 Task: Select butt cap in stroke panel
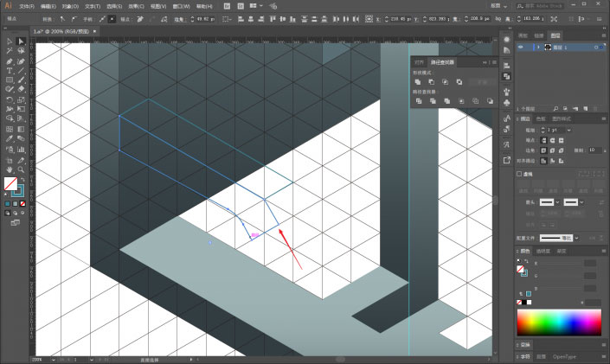click(544, 140)
